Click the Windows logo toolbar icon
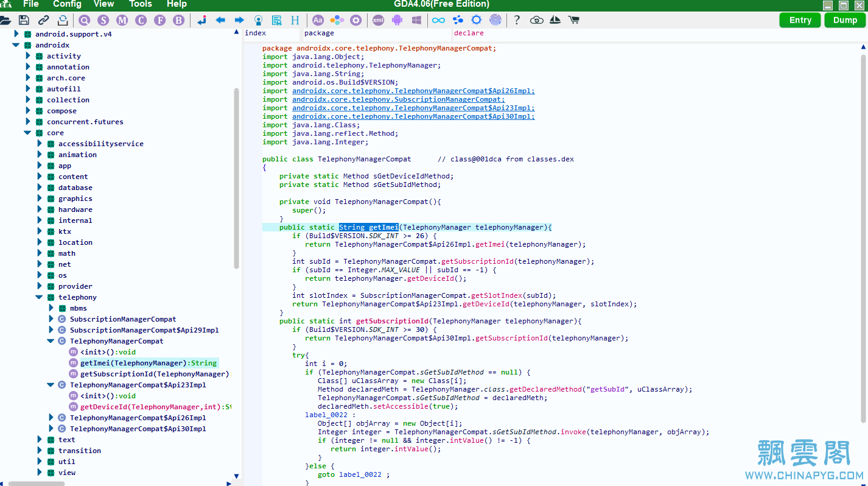The width and height of the screenshot is (868, 486). (x=416, y=20)
